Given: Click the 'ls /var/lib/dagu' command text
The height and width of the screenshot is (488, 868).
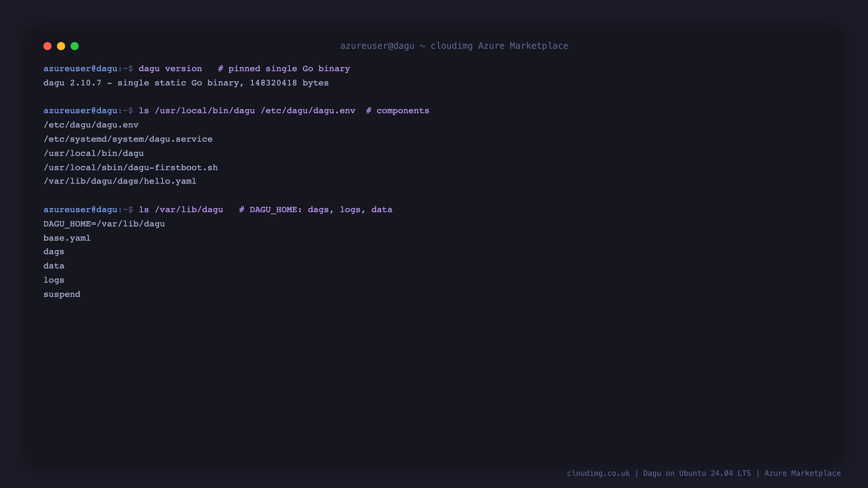Looking at the screenshot, I should point(181,209).
